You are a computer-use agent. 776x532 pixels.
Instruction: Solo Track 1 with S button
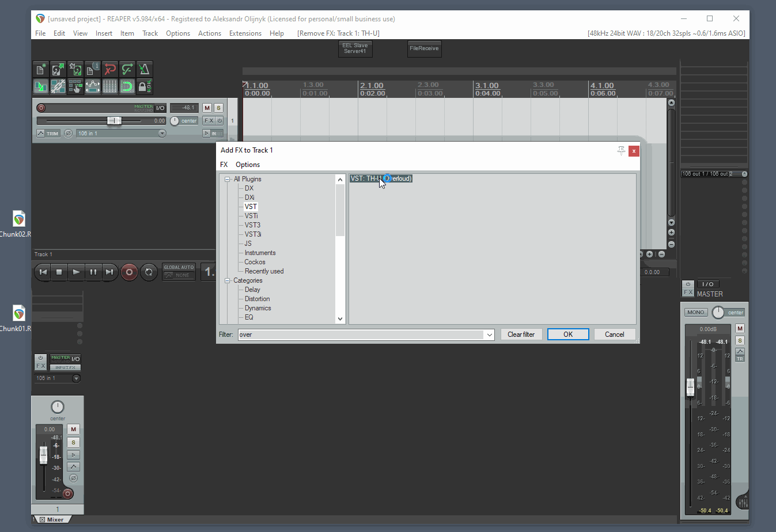click(x=218, y=108)
